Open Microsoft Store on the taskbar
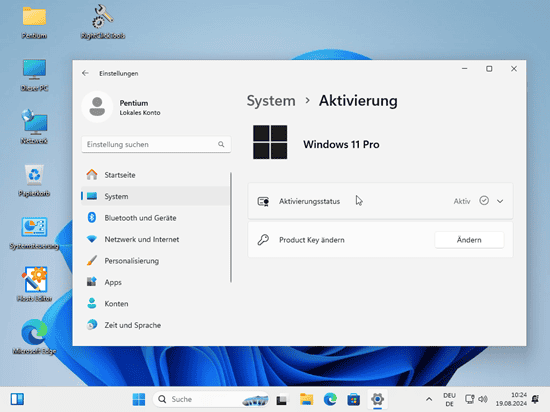This screenshot has width=550, height=412. [x=354, y=399]
